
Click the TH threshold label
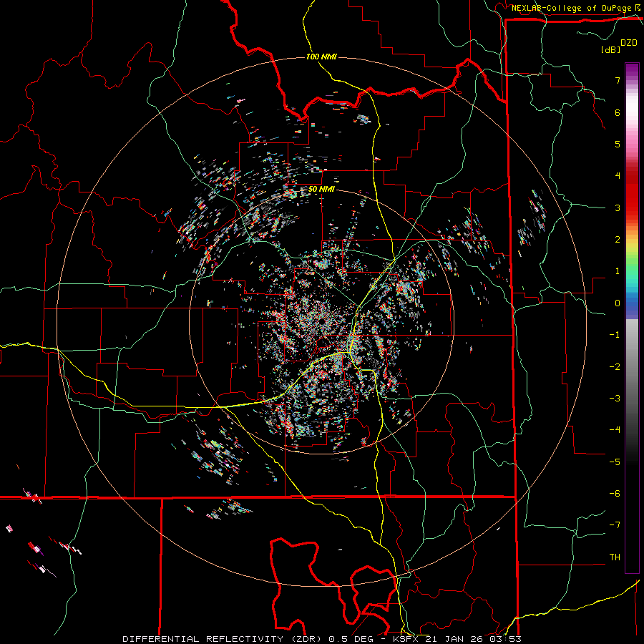pyautogui.click(x=615, y=557)
